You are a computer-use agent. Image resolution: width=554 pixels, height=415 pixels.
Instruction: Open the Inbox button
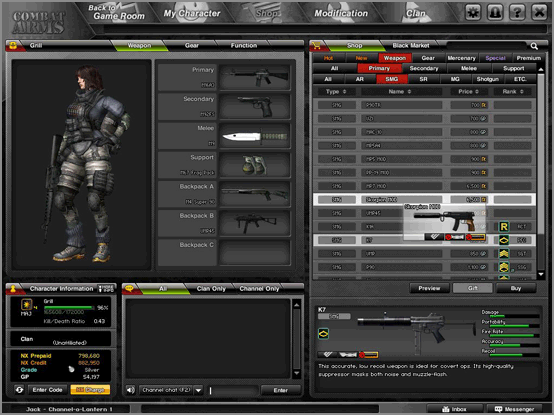(454, 409)
